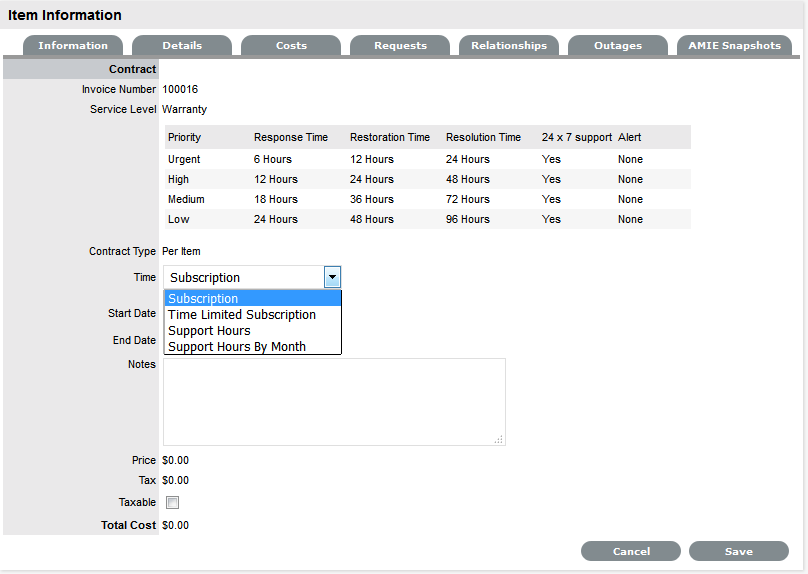This screenshot has height=574, width=808.
Task: Click the Time dropdown arrow
Action: 332,277
